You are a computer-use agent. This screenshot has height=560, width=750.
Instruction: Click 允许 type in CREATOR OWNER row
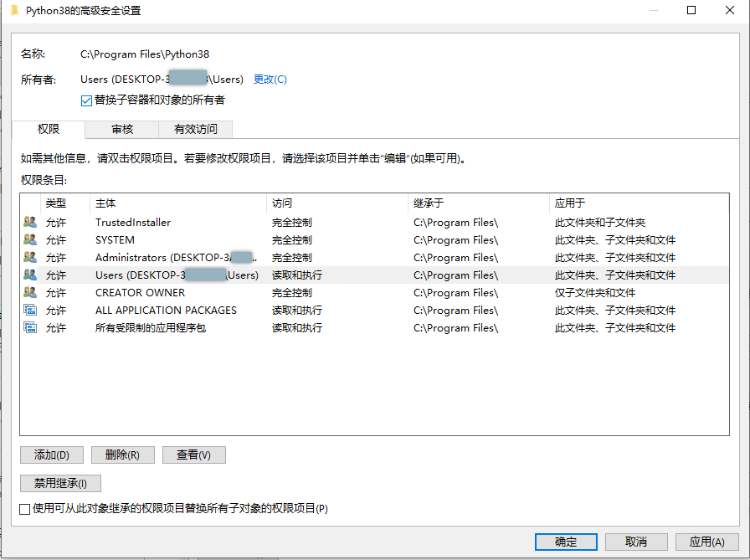click(x=56, y=293)
